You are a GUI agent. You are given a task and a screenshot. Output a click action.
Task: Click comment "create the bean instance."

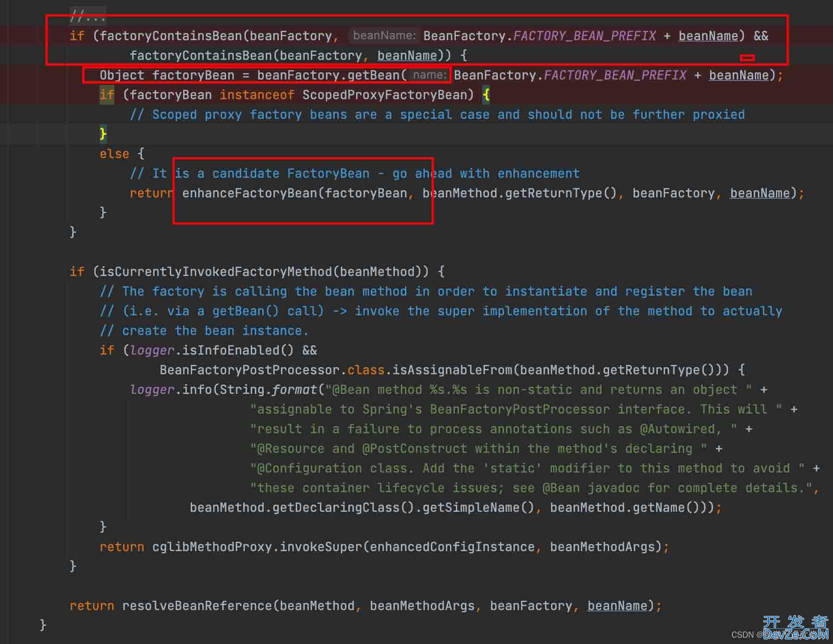click(215, 330)
